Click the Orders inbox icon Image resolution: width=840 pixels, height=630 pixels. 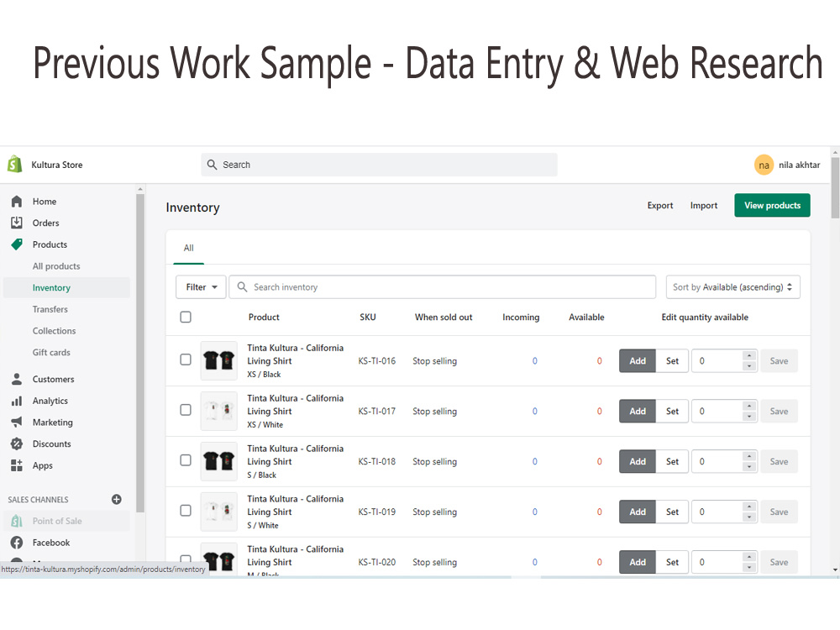click(17, 223)
